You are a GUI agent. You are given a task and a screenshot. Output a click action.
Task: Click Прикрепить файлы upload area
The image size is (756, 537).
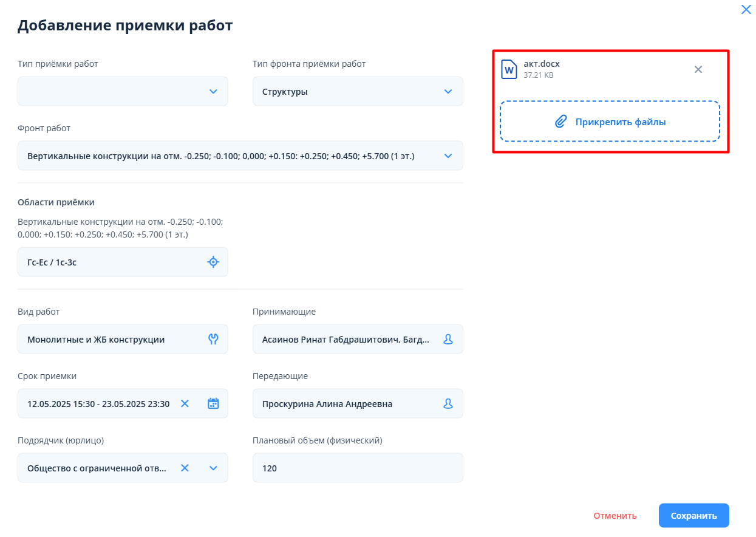[610, 122]
